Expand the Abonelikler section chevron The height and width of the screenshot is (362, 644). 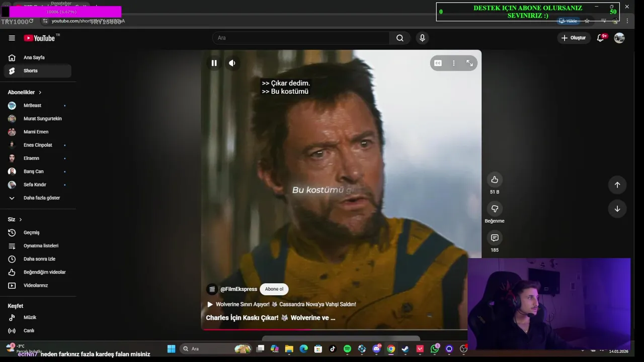coord(40,93)
